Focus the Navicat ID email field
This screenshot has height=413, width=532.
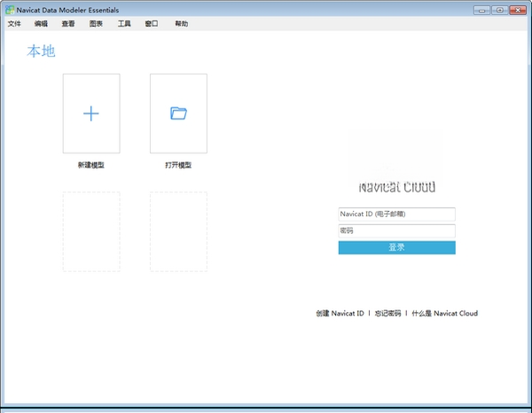pos(397,214)
